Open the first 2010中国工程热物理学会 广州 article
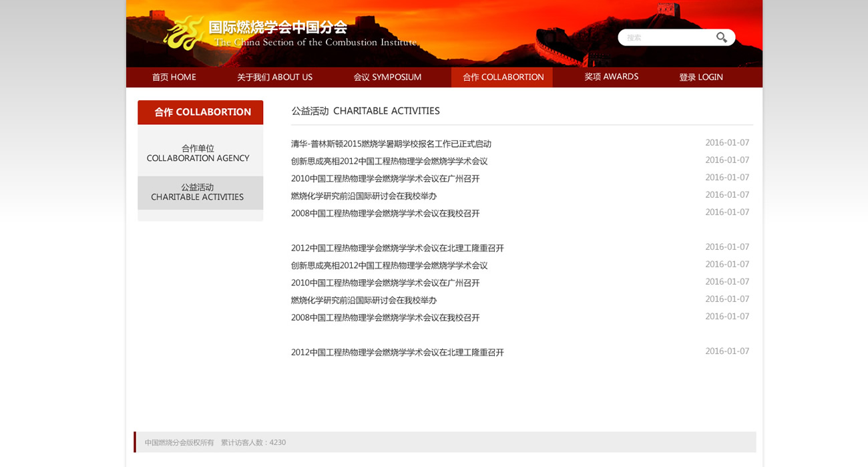The image size is (868, 467). tap(385, 178)
